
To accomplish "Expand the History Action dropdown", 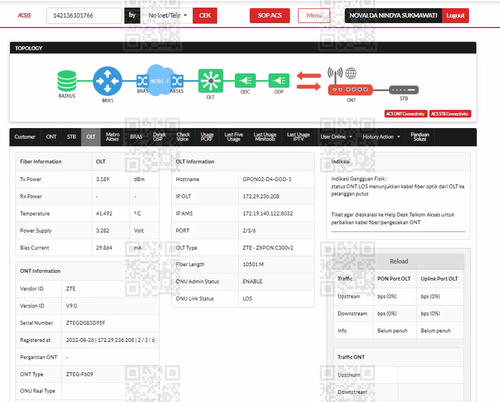I will click(381, 137).
